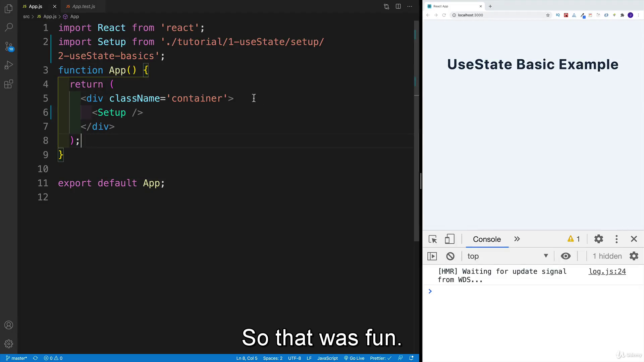This screenshot has height=362, width=644.
Task: Click the feedback icon in status bar
Action: click(400, 358)
